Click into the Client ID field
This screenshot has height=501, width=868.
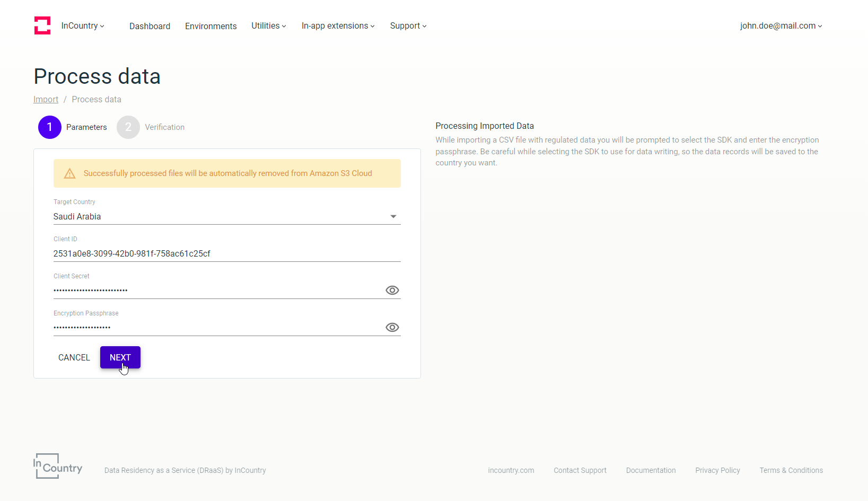(227, 253)
